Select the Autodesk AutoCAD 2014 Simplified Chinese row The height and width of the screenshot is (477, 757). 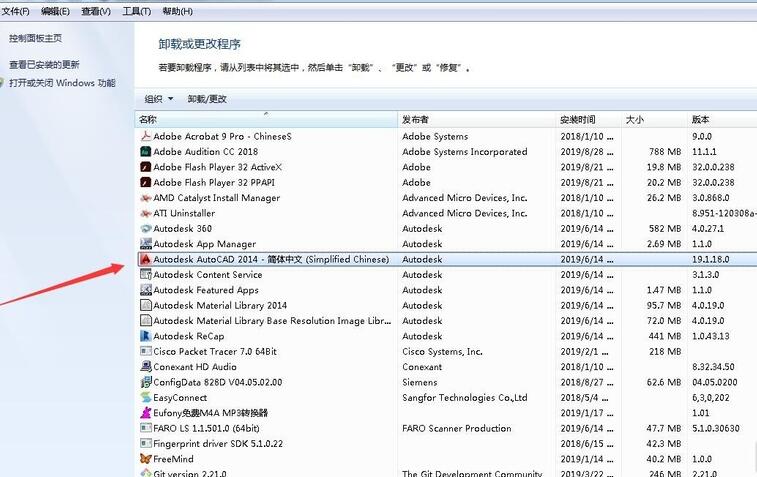447,259
